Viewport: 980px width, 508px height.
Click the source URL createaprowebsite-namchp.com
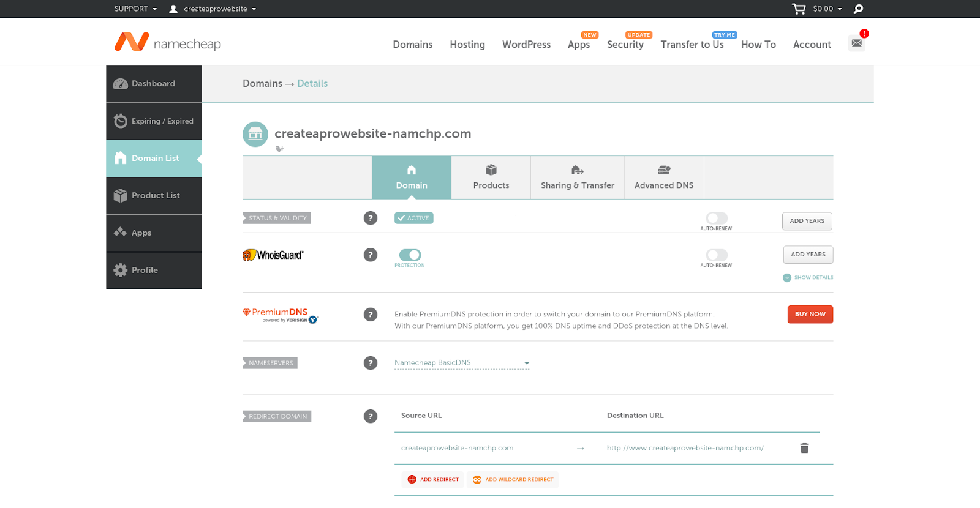point(457,448)
